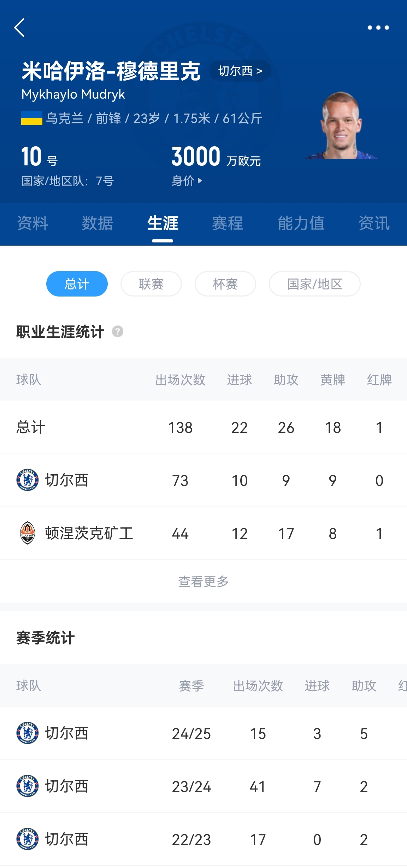Expand 查看更多 to show more teams
Screen dimensions: 407x868
click(203, 581)
